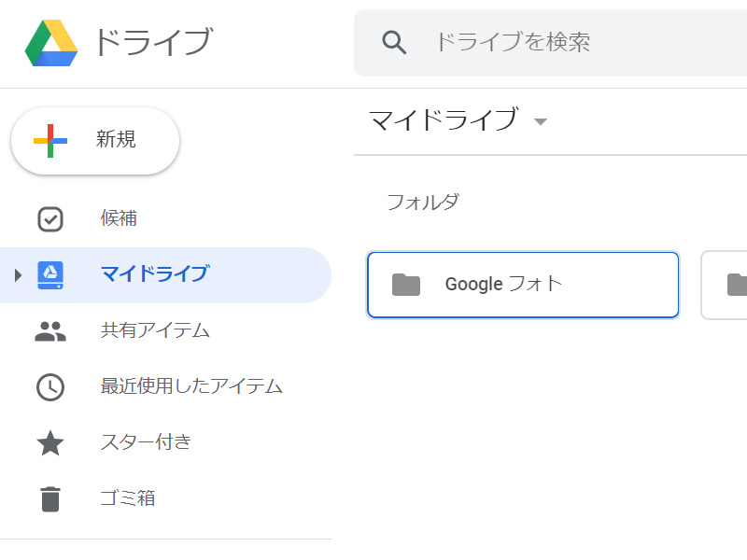Open the Google フォト folder
This screenshot has height=560, width=747.
pos(523,284)
